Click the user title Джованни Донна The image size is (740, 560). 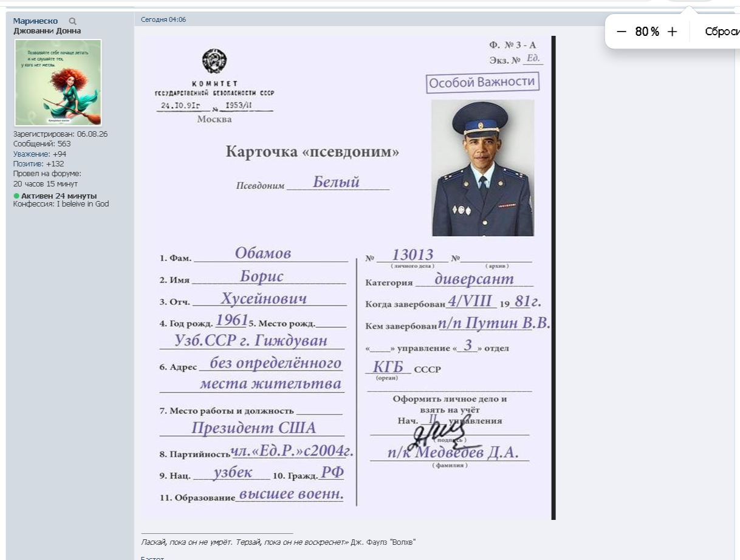tap(47, 31)
